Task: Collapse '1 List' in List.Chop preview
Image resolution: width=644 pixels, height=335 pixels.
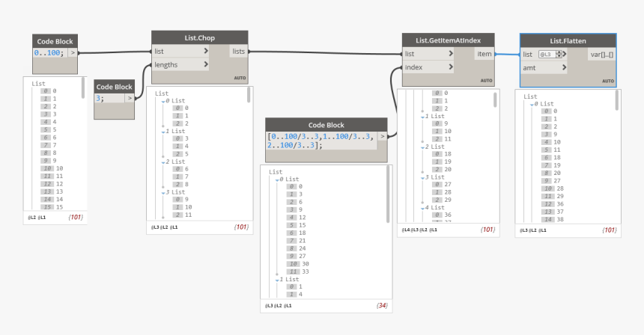Action: coord(163,132)
